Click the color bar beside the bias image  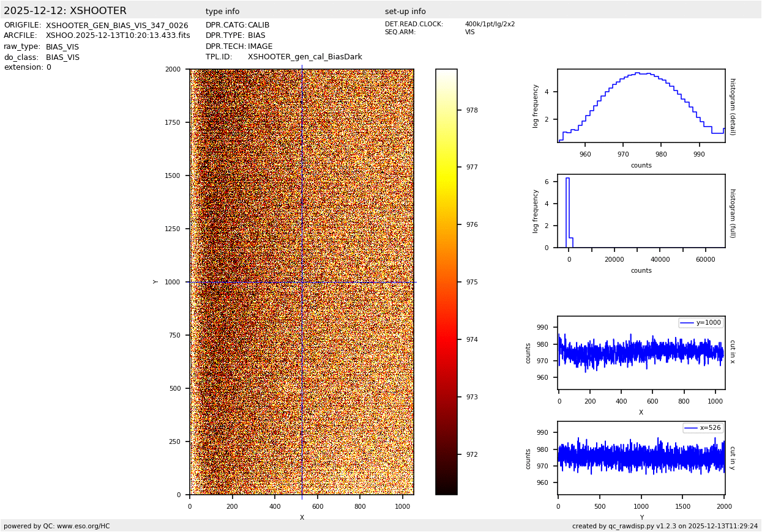click(x=446, y=281)
